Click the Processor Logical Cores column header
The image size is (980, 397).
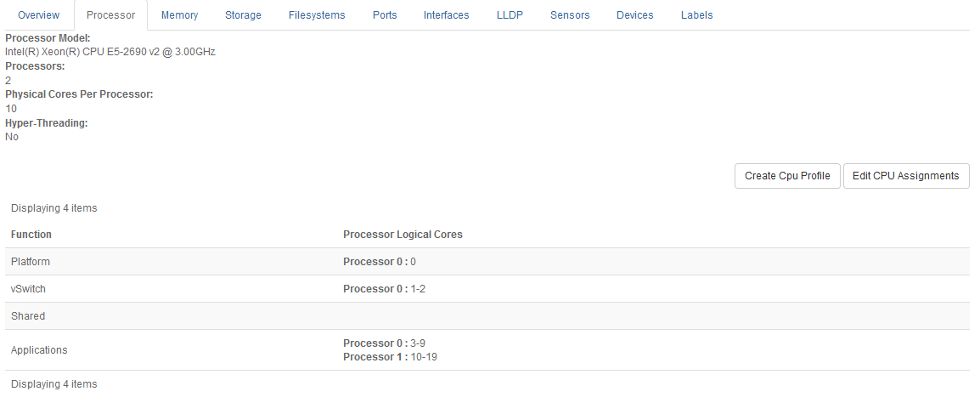coord(403,235)
